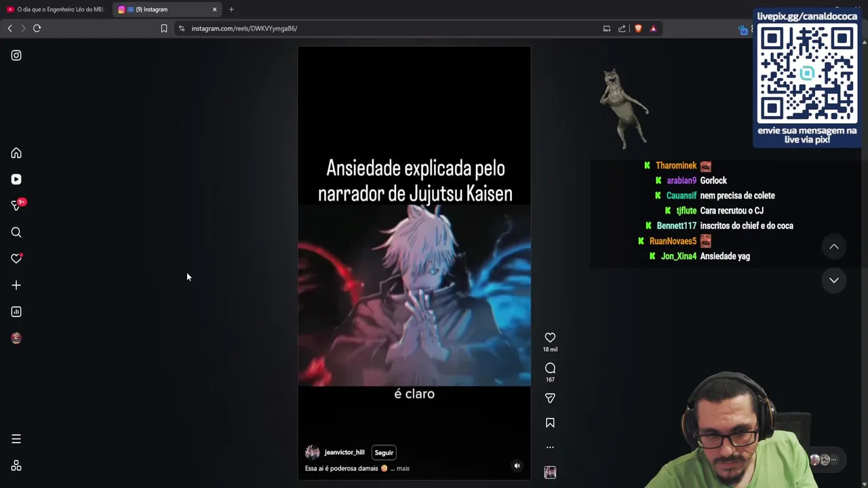Open the hamburger More menu
Viewport: 868px width, 488px height.
16,439
